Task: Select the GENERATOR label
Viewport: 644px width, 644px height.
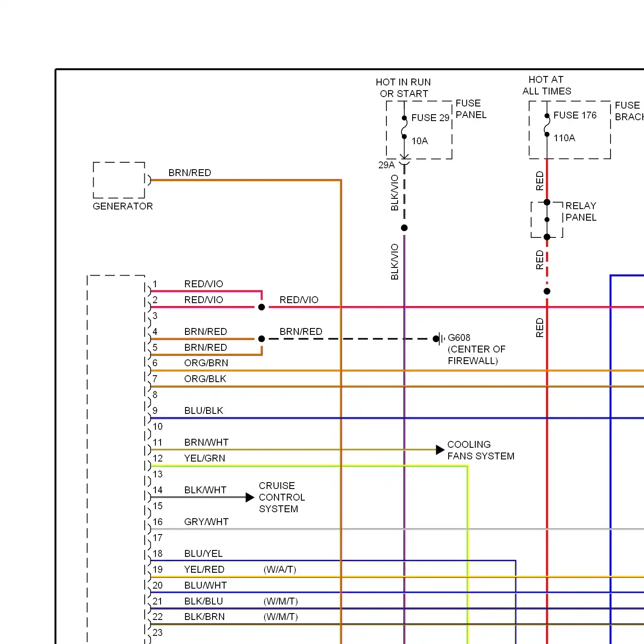Action: coord(123,206)
